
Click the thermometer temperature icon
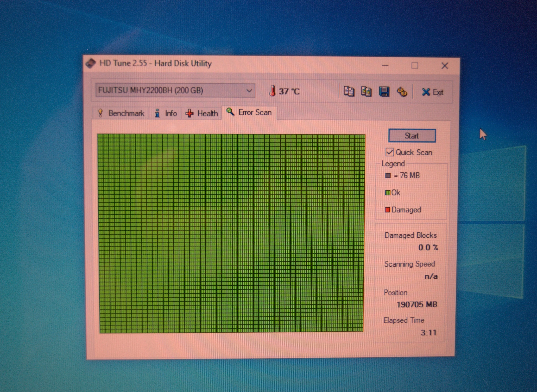(272, 91)
